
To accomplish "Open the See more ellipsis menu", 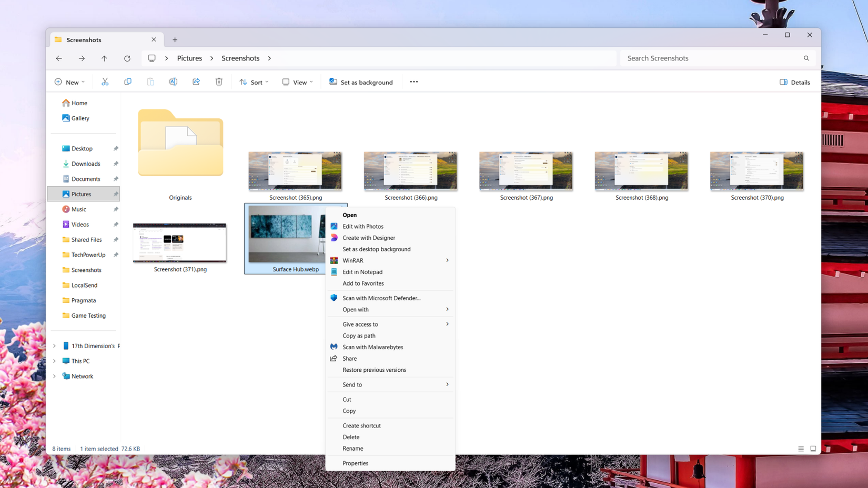I will point(413,82).
